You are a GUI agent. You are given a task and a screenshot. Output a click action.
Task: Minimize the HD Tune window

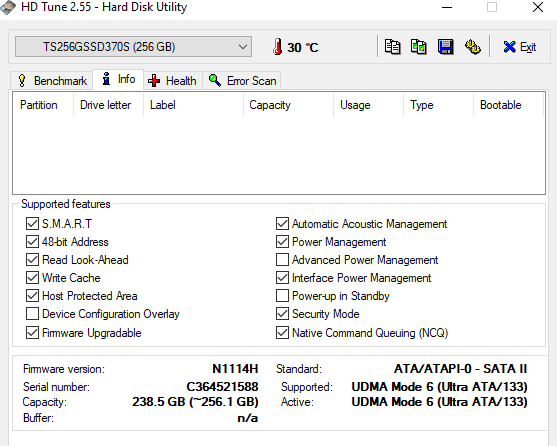pos(447,7)
